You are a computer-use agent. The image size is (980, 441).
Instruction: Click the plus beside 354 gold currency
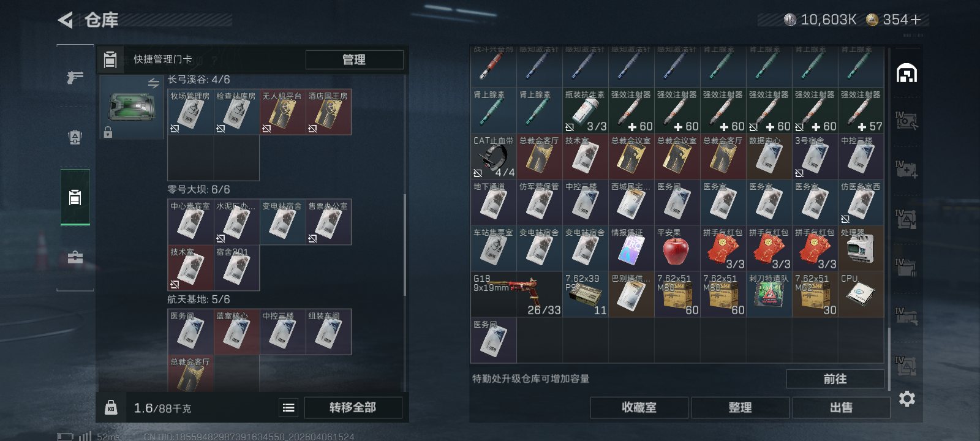tap(916, 20)
